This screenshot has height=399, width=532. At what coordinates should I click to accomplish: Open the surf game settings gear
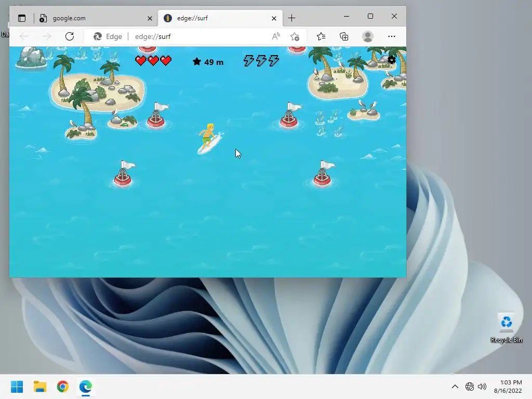392,60
